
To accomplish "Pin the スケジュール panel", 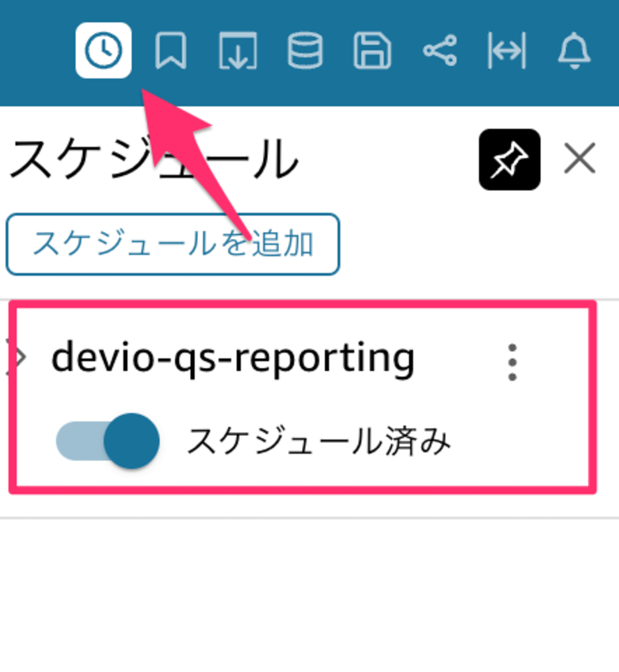I will (509, 160).
